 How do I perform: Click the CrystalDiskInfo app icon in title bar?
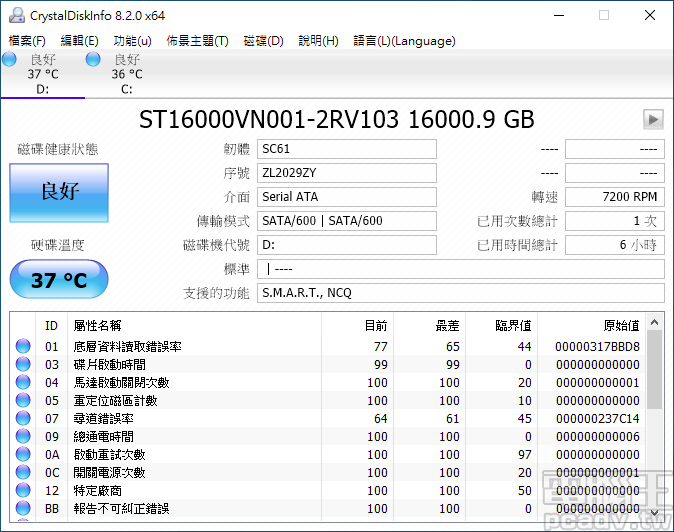click(x=17, y=15)
